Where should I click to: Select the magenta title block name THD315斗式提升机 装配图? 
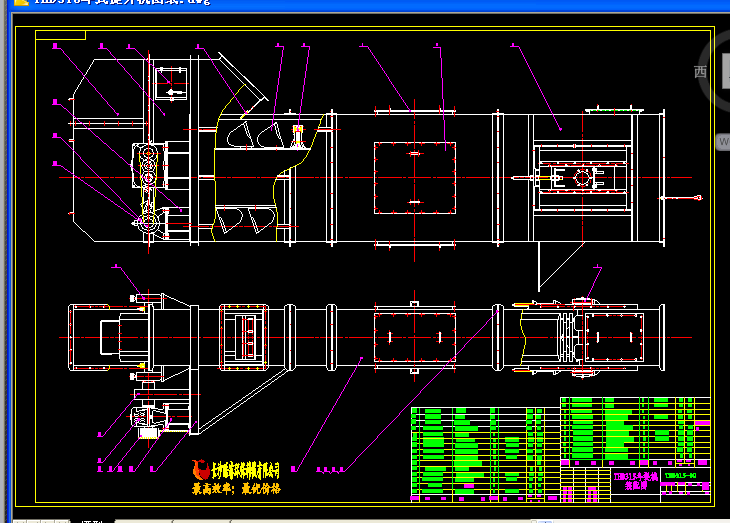click(635, 481)
